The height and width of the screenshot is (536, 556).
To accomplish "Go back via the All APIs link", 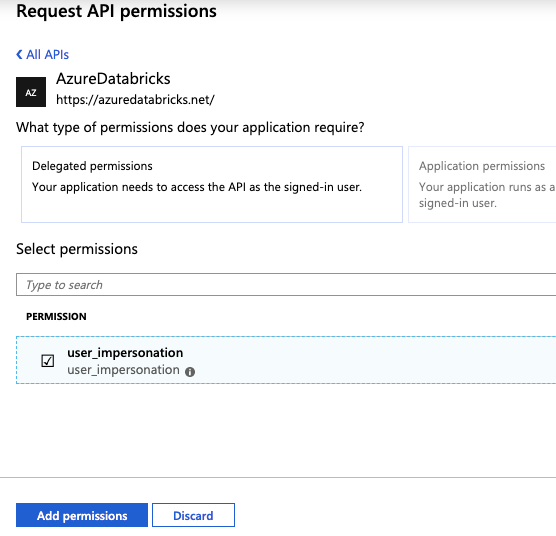I will click(43, 55).
